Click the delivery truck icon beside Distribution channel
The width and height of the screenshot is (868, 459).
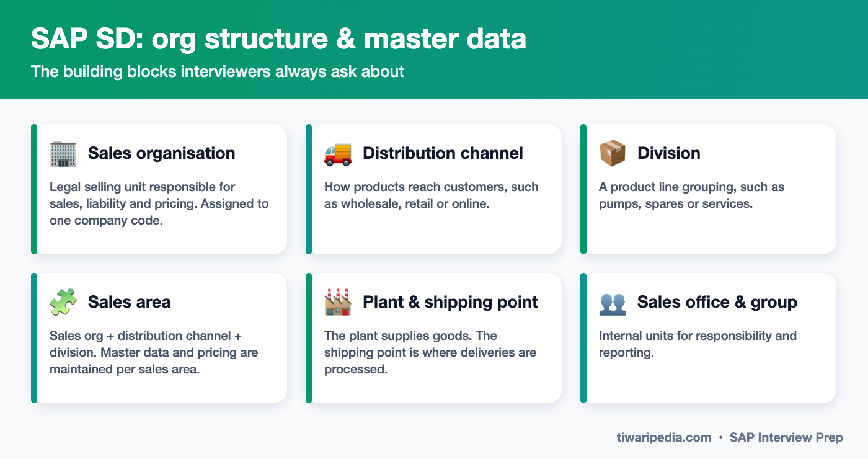tap(338, 153)
